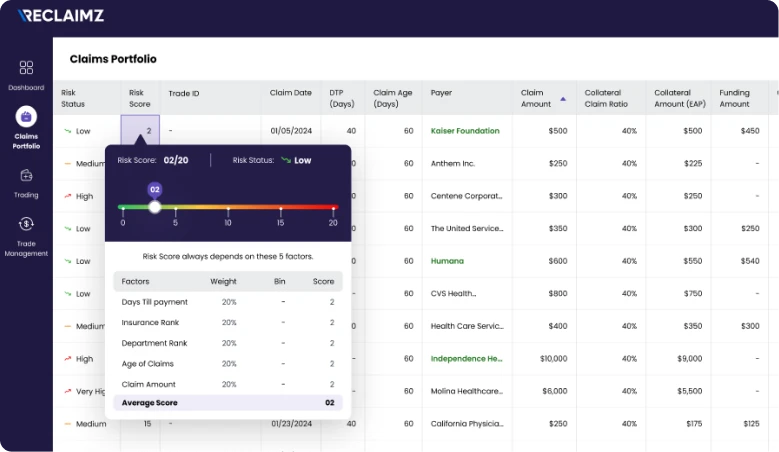Click the Average Score row in popup
This screenshot has height=452, width=779.
tap(227, 403)
